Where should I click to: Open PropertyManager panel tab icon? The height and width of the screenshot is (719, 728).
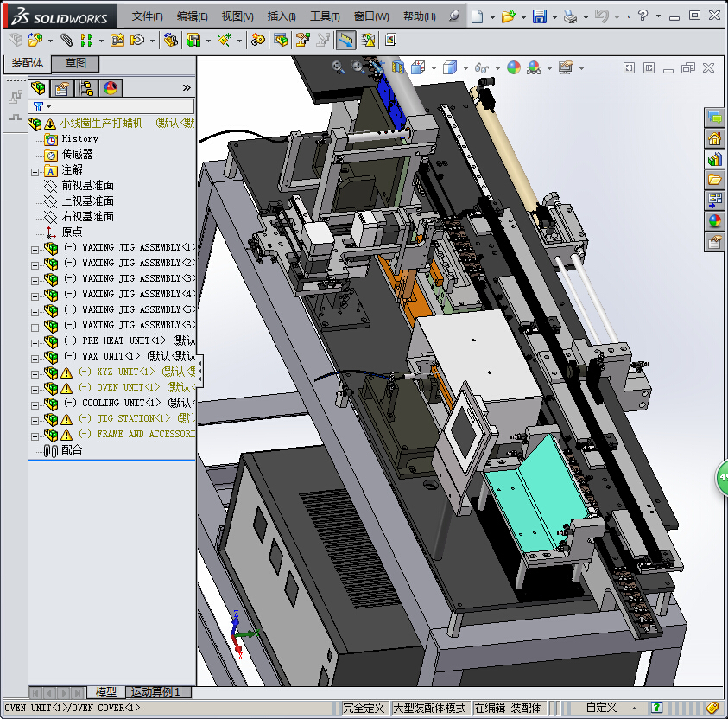pyautogui.click(x=62, y=88)
